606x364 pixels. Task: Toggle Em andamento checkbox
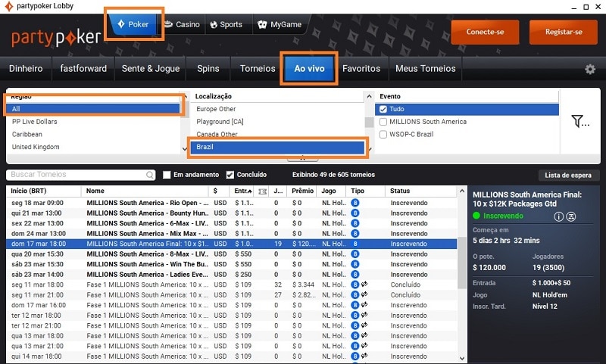(x=167, y=175)
